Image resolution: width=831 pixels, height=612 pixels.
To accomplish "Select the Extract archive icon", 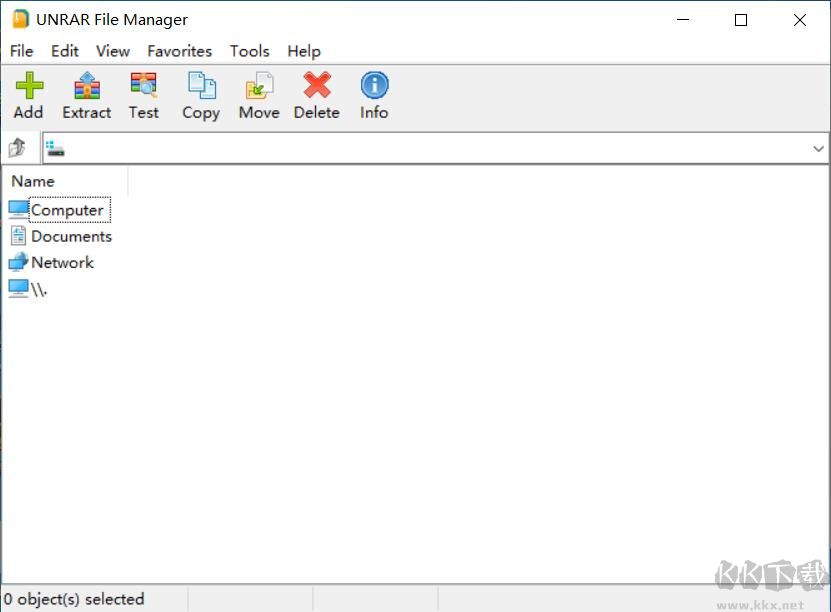I will pyautogui.click(x=87, y=85).
